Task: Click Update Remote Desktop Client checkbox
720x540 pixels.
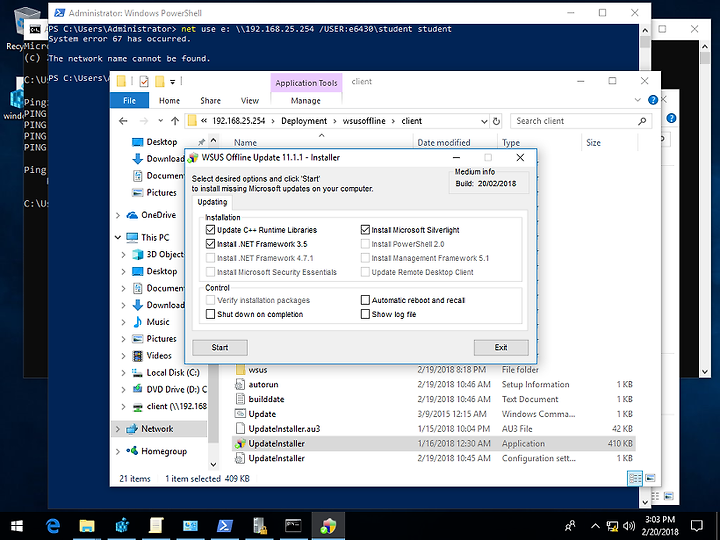Action: (x=365, y=272)
